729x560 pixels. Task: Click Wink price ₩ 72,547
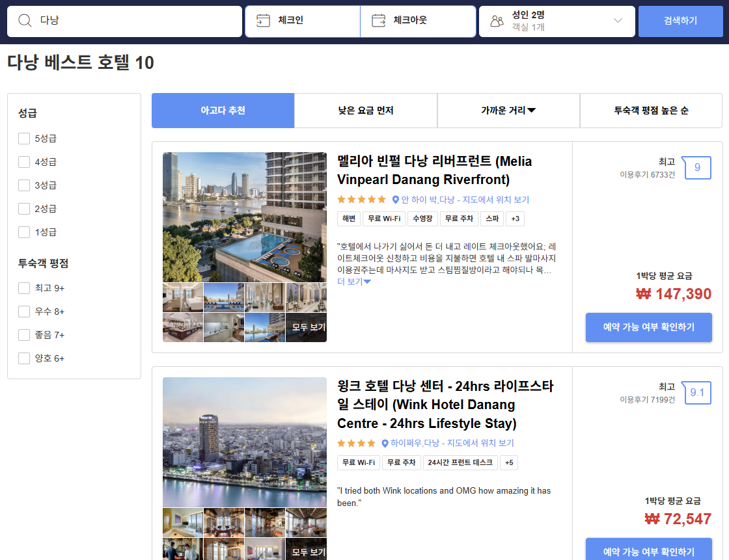pyautogui.click(x=678, y=519)
